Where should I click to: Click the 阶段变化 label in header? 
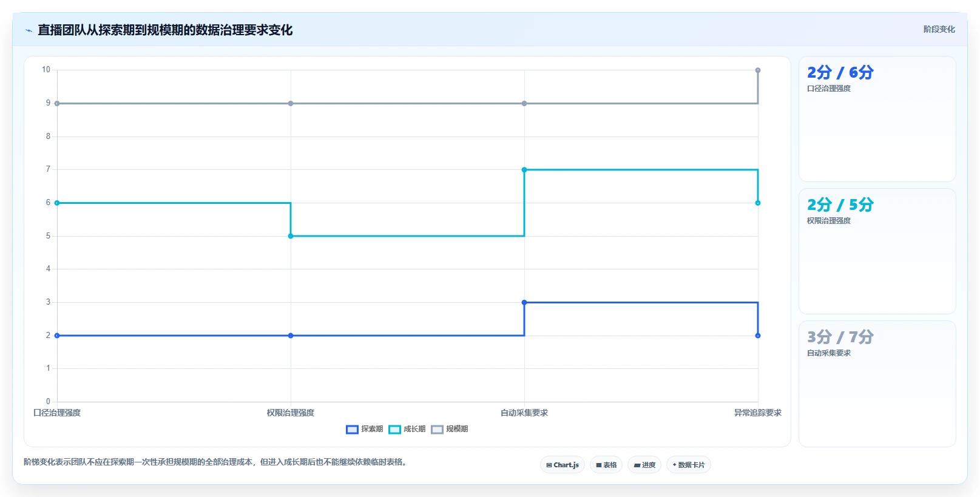[x=939, y=29]
